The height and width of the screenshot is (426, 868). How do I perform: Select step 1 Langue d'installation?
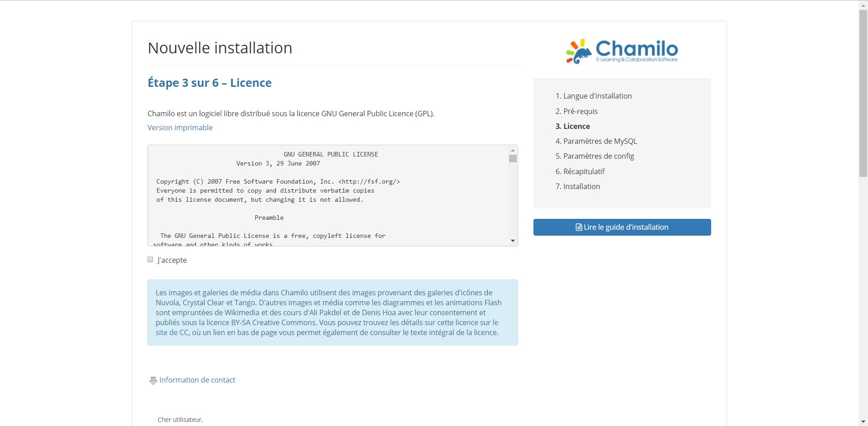click(x=594, y=96)
